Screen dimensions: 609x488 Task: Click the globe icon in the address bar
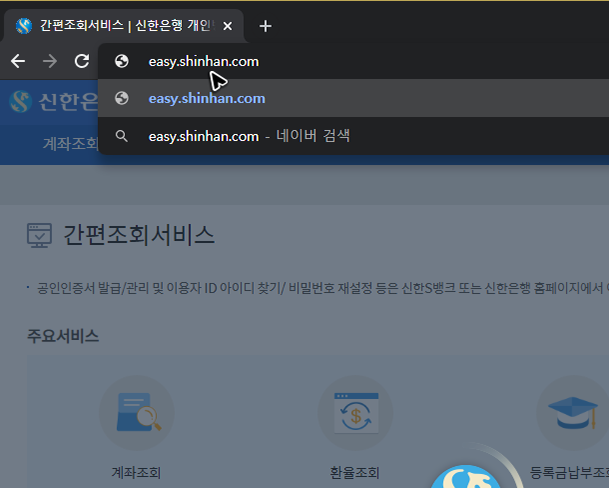coord(122,61)
